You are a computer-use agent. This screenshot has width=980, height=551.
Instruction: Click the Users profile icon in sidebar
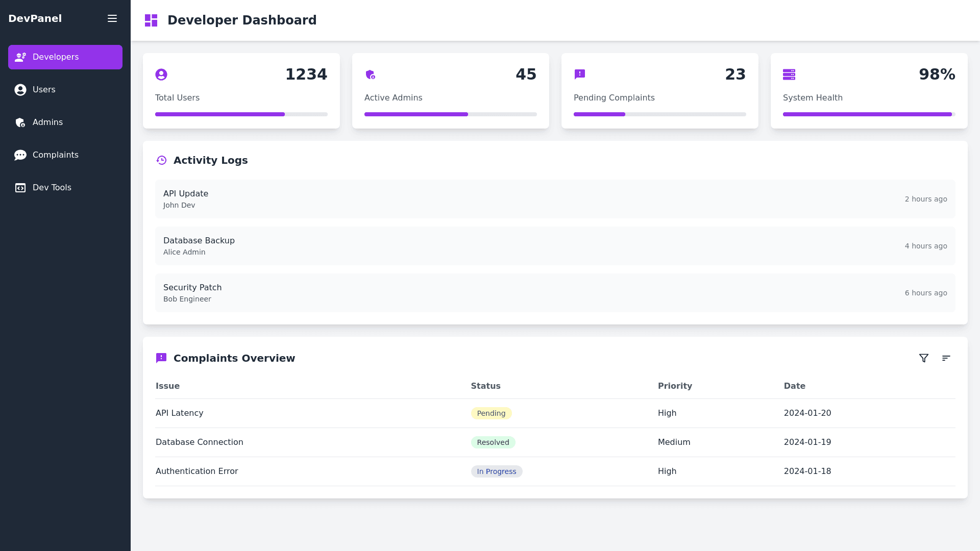(20, 89)
